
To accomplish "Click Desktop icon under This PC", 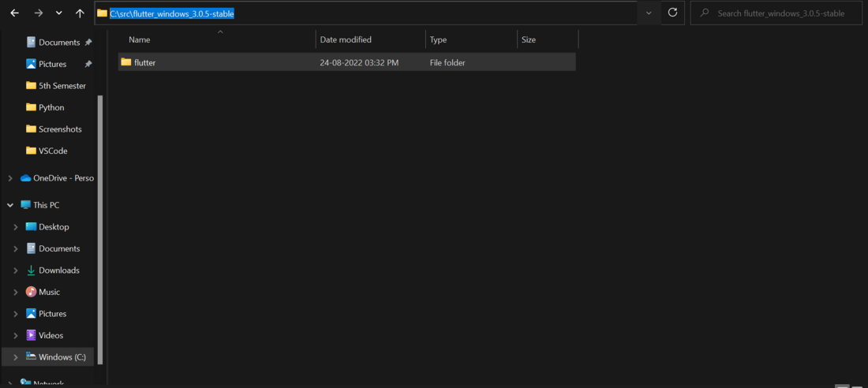I will (31, 227).
